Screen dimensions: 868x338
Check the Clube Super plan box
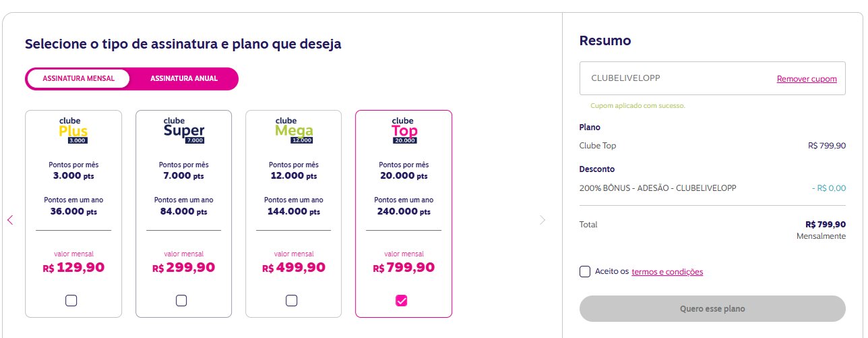click(181, 301)
